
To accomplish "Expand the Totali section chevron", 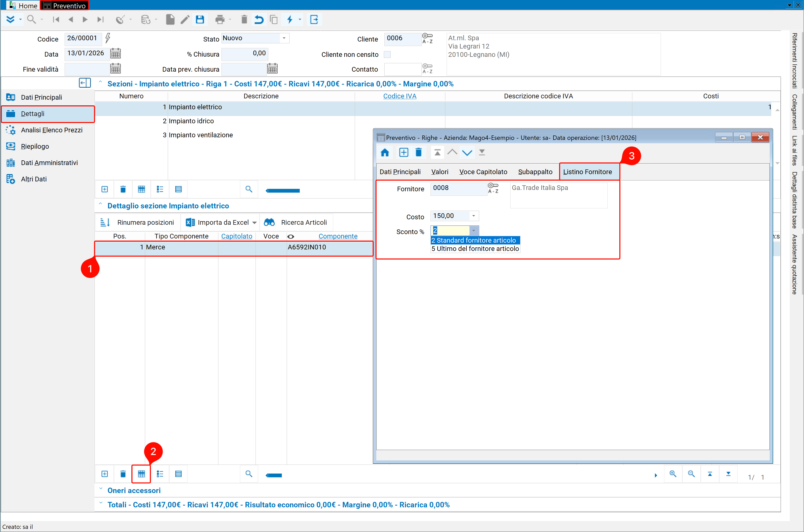I will [100, 503].
